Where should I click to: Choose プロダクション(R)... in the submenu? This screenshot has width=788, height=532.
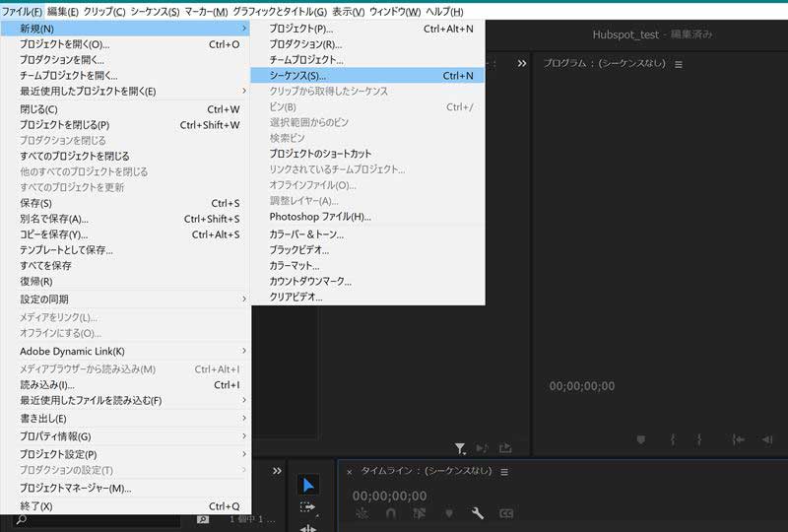[x=367, y=44]
